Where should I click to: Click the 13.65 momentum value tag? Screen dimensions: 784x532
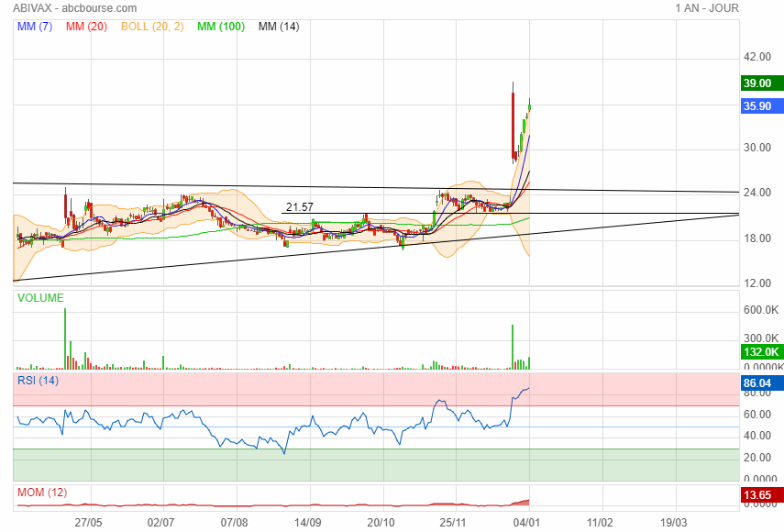[x=762, y=495]
